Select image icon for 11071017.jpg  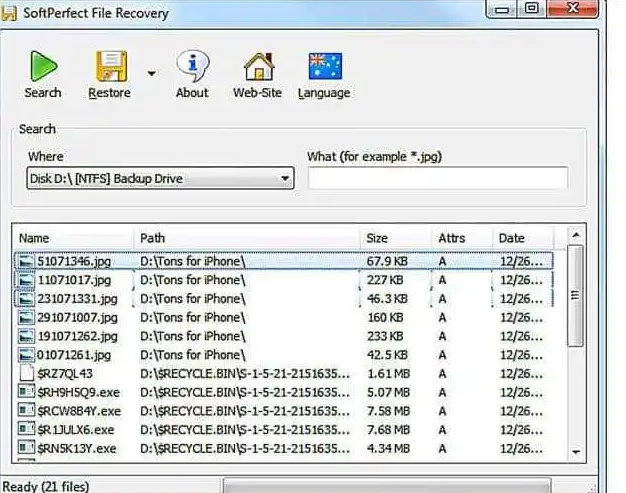point(26,280)
